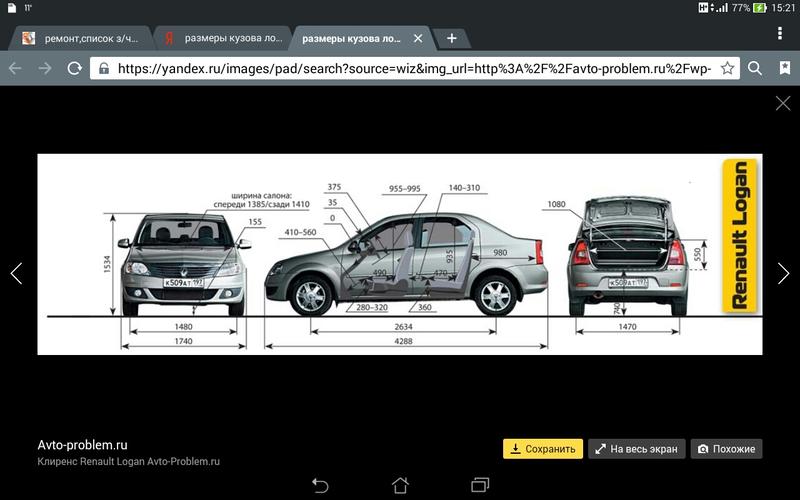Click the padlock security icon in address bar
The image size is (800, 500).
point(104,68)
